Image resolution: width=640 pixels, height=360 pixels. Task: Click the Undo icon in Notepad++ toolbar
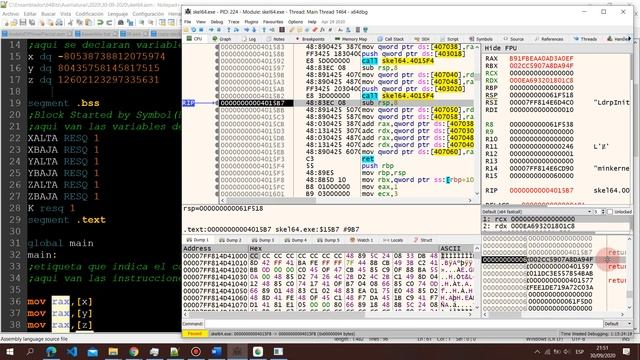[100, 22]
